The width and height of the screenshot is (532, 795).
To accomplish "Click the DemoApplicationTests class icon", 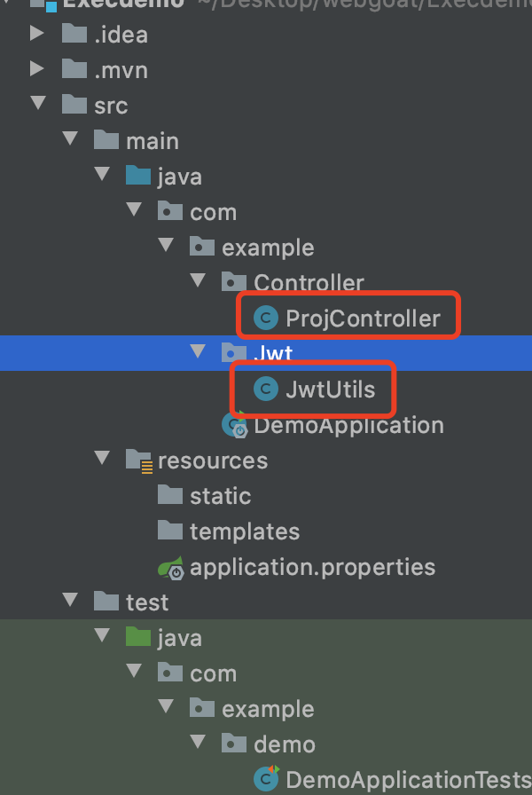I will 264,779.
